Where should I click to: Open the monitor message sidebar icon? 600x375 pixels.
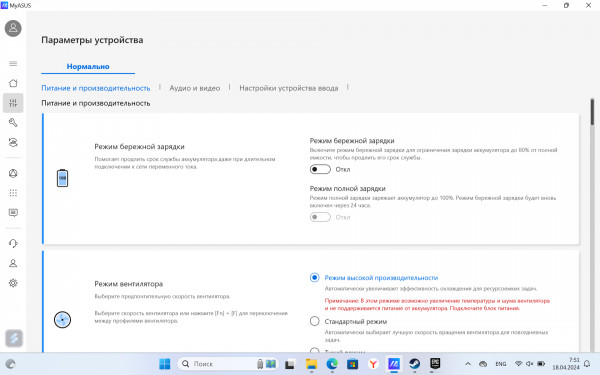click(x=13, y=213)
